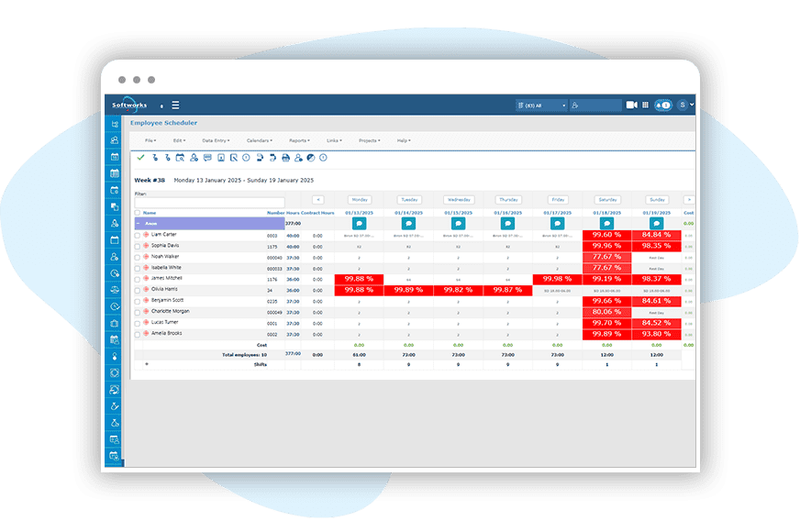Image resolution: width=800 pixels, height=532 pixels.
Task: Click the red target icon beside Liam Carter
Action: [x=146, y=235]
